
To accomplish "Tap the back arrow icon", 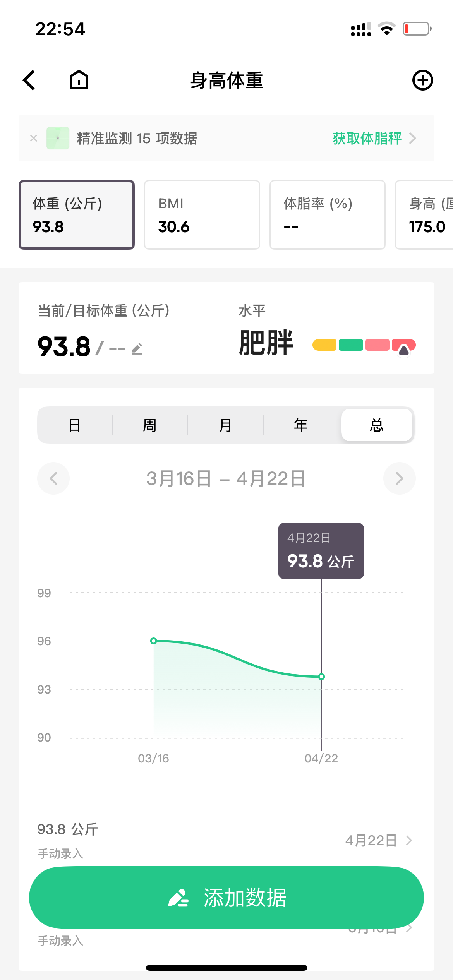I will click(x=29, y=80).
